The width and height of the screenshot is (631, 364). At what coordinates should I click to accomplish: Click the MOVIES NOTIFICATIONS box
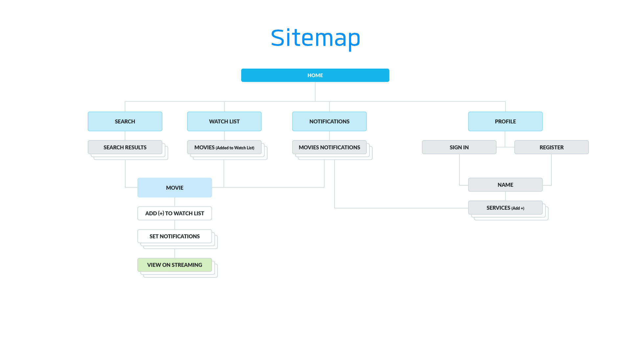[329, 147]
